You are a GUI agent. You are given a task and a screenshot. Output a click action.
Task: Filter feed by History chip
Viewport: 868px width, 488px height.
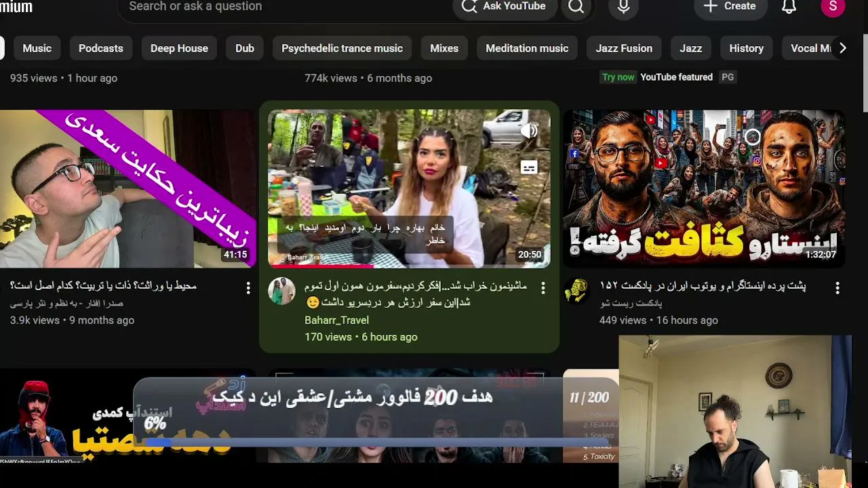tap(747, 48)
